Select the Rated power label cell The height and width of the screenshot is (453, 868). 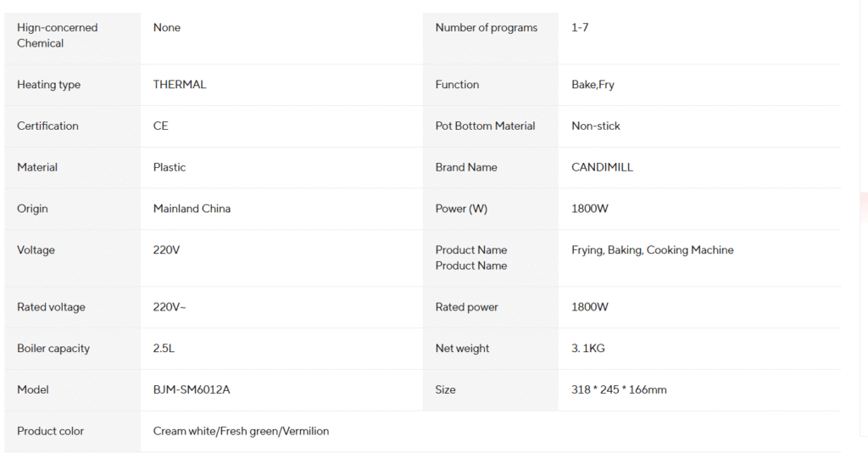pyautogui.click(x=491, y=307)
